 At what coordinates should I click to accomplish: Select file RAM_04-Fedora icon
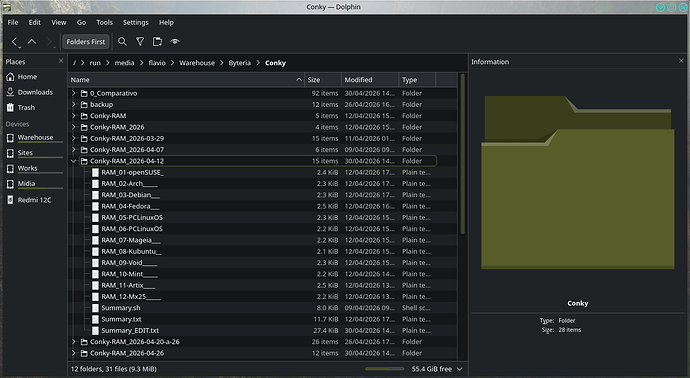(x=95, y=206)
